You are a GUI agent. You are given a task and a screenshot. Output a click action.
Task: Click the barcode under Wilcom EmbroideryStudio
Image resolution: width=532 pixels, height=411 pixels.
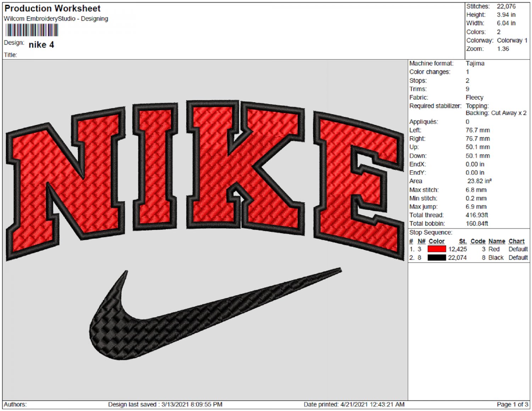(x=32, y=30)
